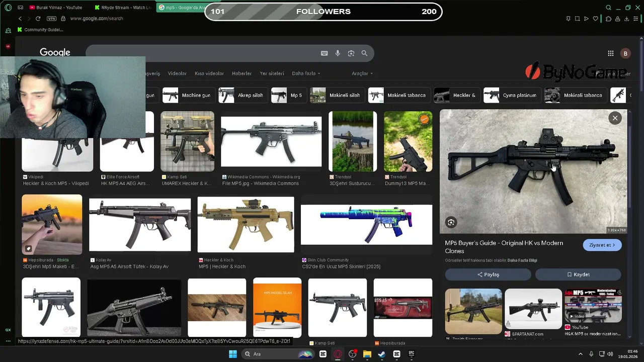Expand the Daha fazla dropdown

[x=306, y=73]
